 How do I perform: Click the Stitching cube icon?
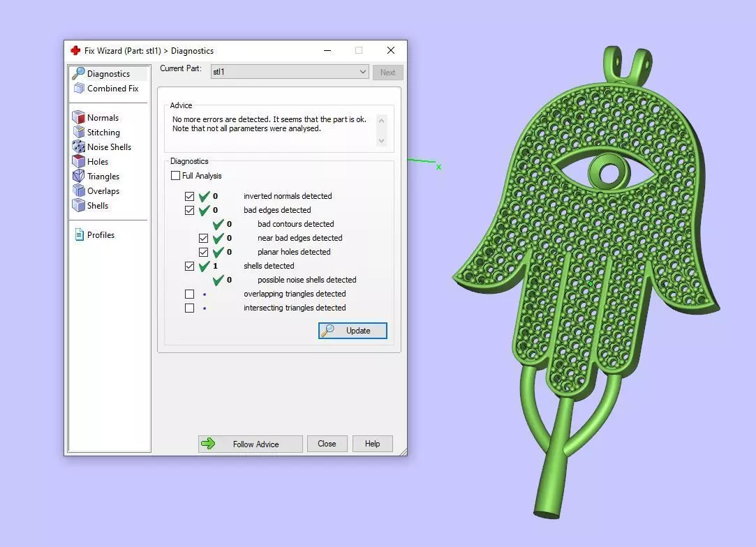pos(79,132)
